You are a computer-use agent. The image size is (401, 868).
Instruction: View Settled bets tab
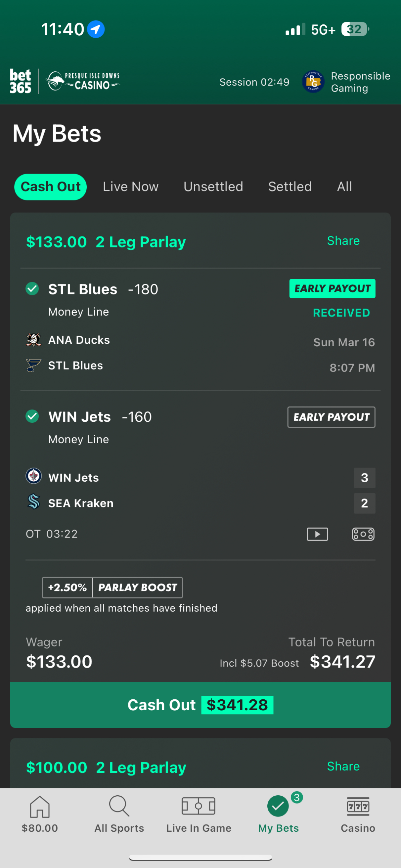(x=290, y=187)
